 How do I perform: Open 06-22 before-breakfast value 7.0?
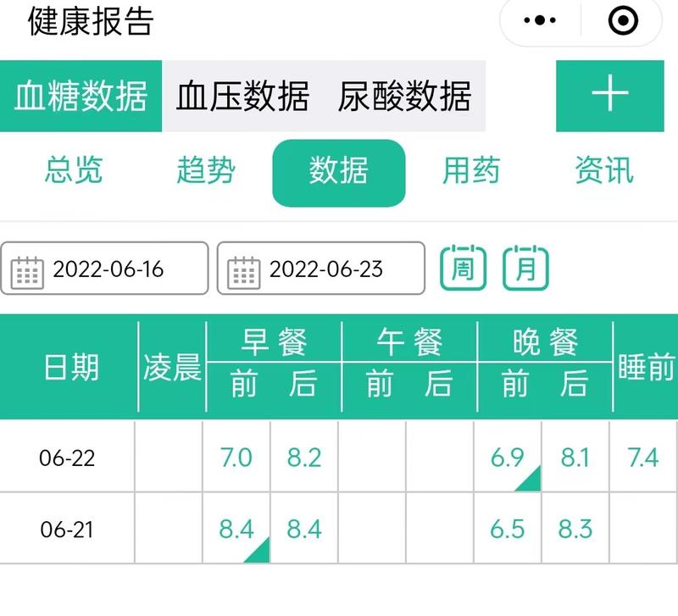(236, 458)
